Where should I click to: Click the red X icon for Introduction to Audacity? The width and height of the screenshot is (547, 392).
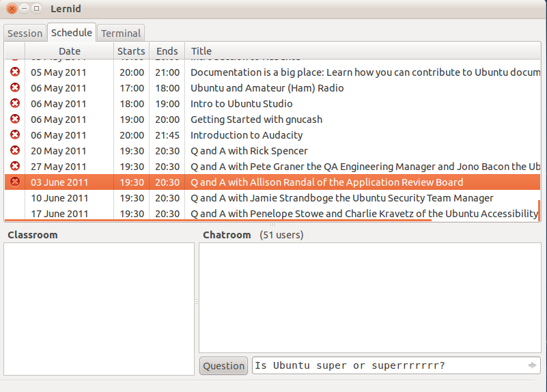click(14, 135)
